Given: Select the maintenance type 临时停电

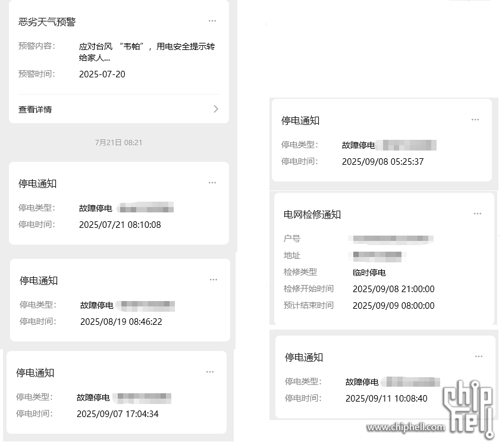Looking at the screenshot, I should tap(369, 272).
